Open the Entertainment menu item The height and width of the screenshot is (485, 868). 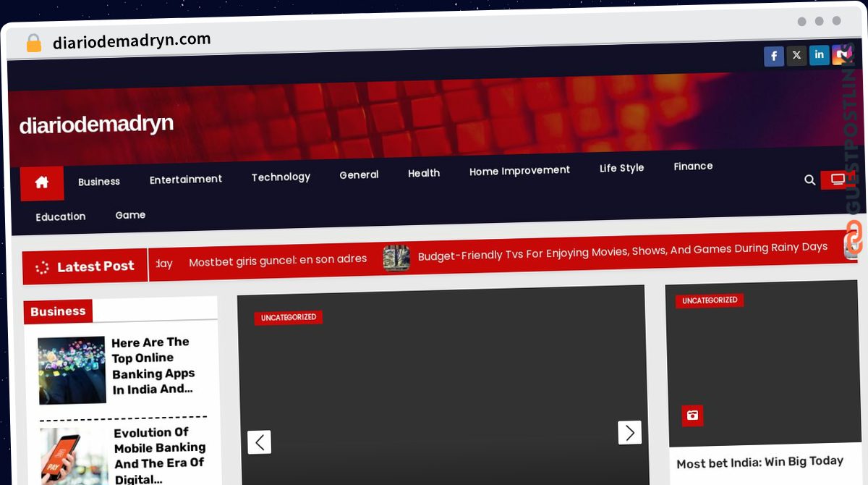pos(186,180)
